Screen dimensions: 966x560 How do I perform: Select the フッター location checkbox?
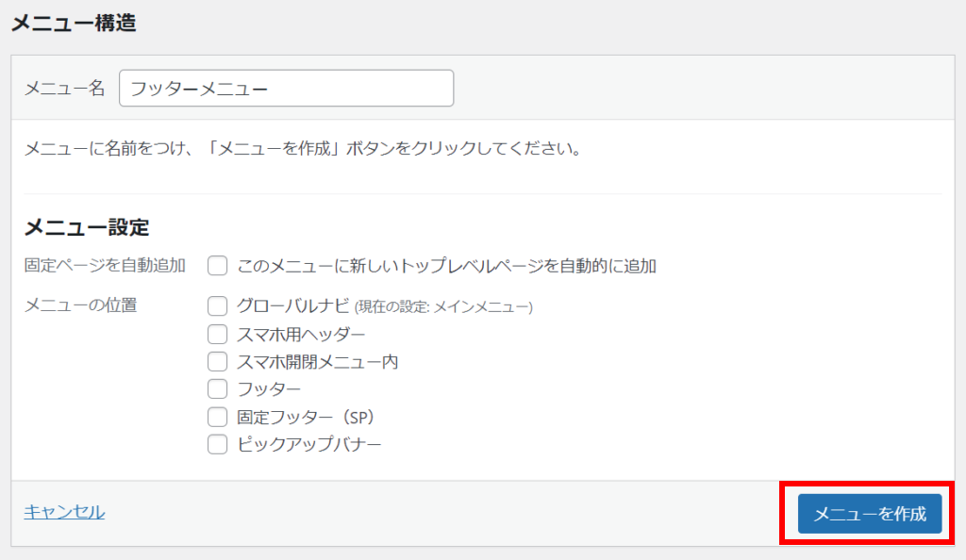(x=218, y=389)
